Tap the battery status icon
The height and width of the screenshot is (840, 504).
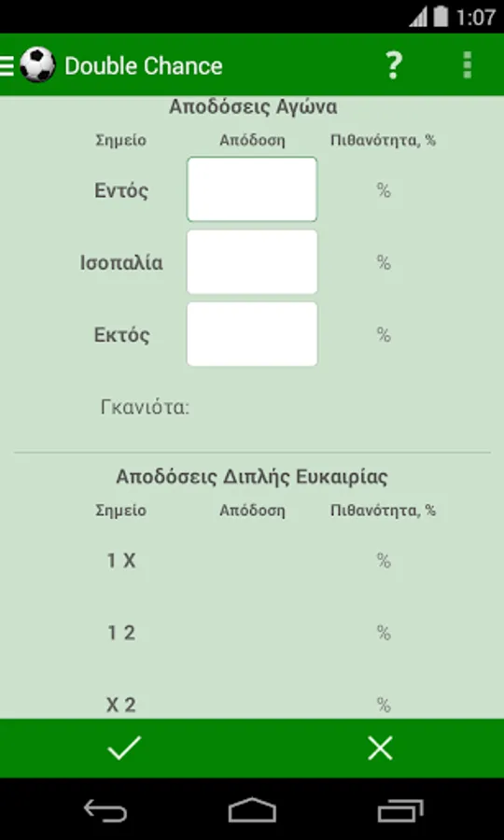point(441,17)
